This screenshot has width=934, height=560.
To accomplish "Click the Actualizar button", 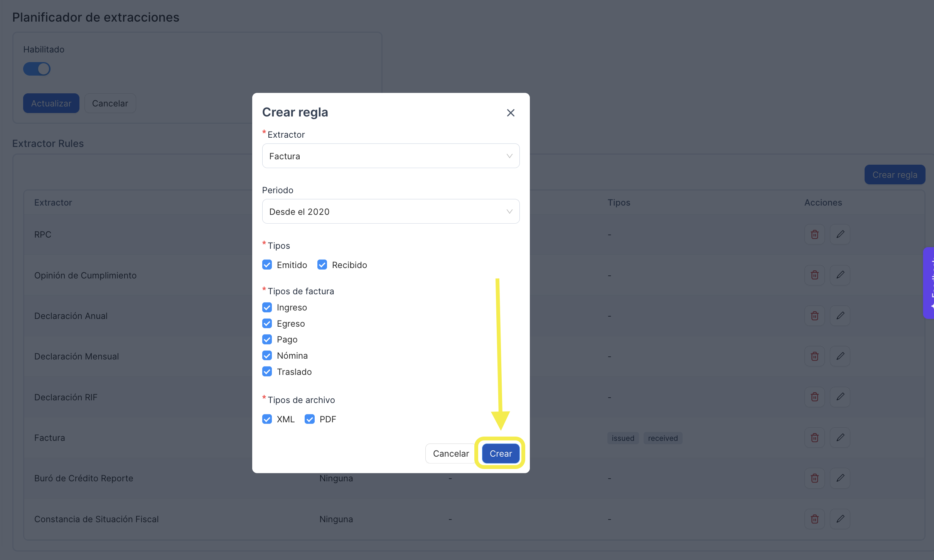I will point(51,103).
